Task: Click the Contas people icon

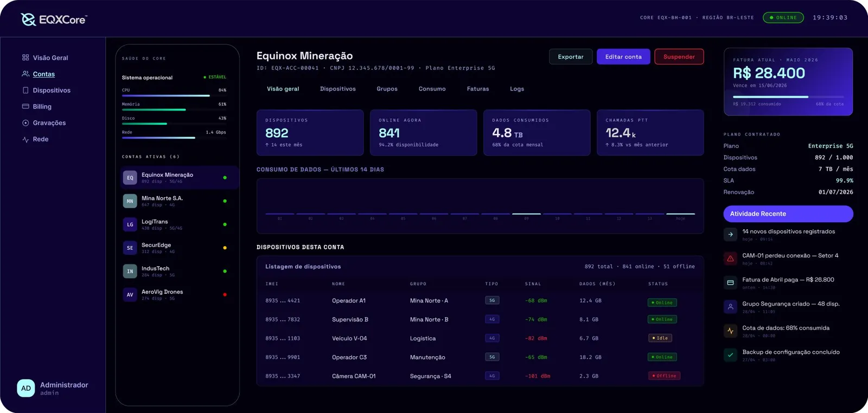Action: 25,74
